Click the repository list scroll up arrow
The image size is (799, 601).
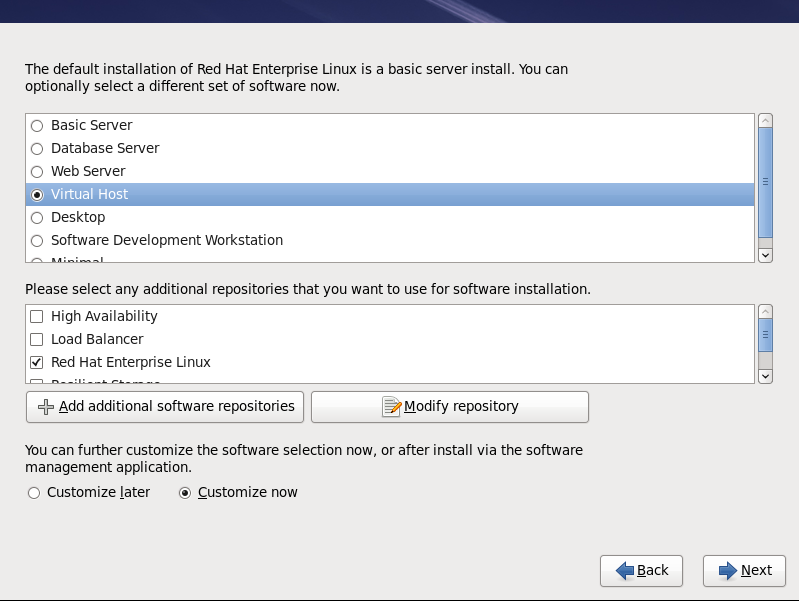click(x=765, y=312)
